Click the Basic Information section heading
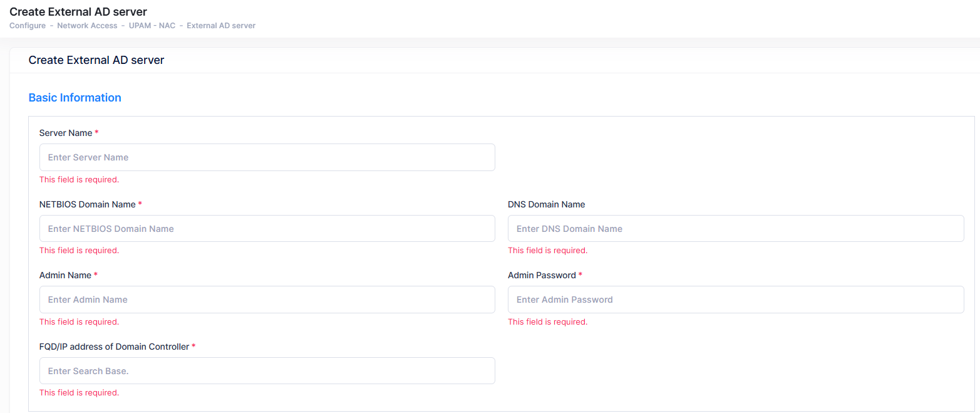The image size is (980, 413). 75,98
